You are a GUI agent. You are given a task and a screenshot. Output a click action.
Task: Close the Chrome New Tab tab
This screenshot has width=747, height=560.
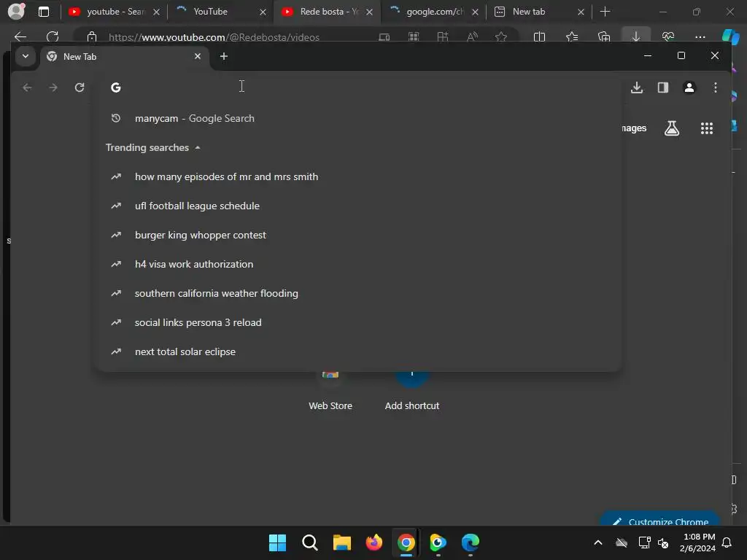[x=198, y=56]
